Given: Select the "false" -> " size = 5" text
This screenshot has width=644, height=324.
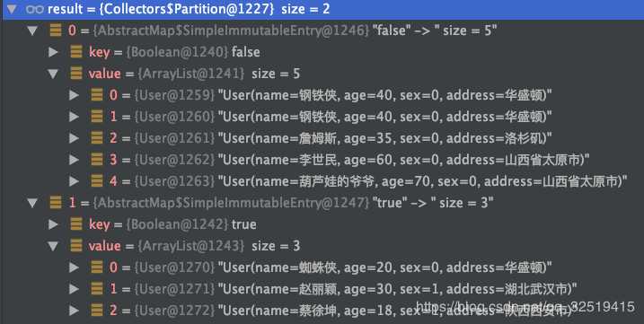Looking at the screenshot, I should 435,31.
